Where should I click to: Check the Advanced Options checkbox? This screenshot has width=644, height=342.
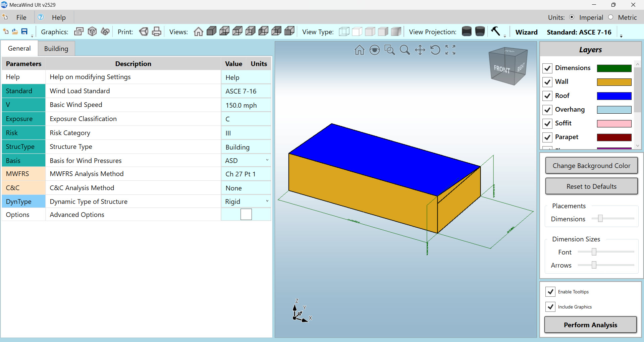246,214
